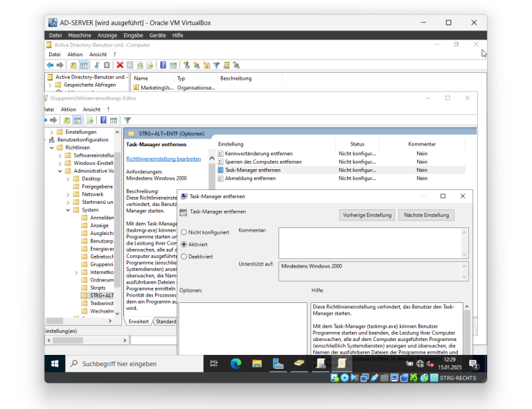Expand the Einstellungen tree node
Image resolution: width=532 pixels, height=409 pixels.
coord(51,132)
